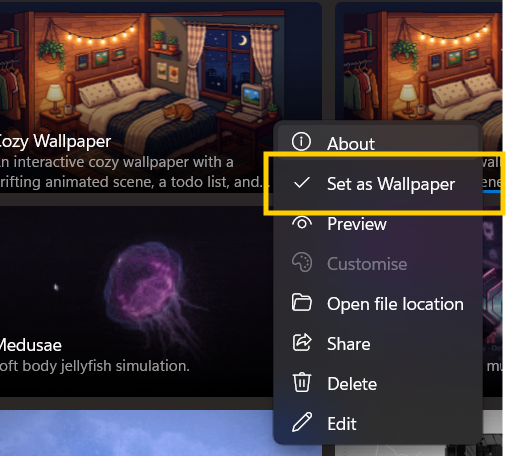Viewport: 507px width, 456px height.
Task: Select Edit in the context menu
Action: coord(378,424)
